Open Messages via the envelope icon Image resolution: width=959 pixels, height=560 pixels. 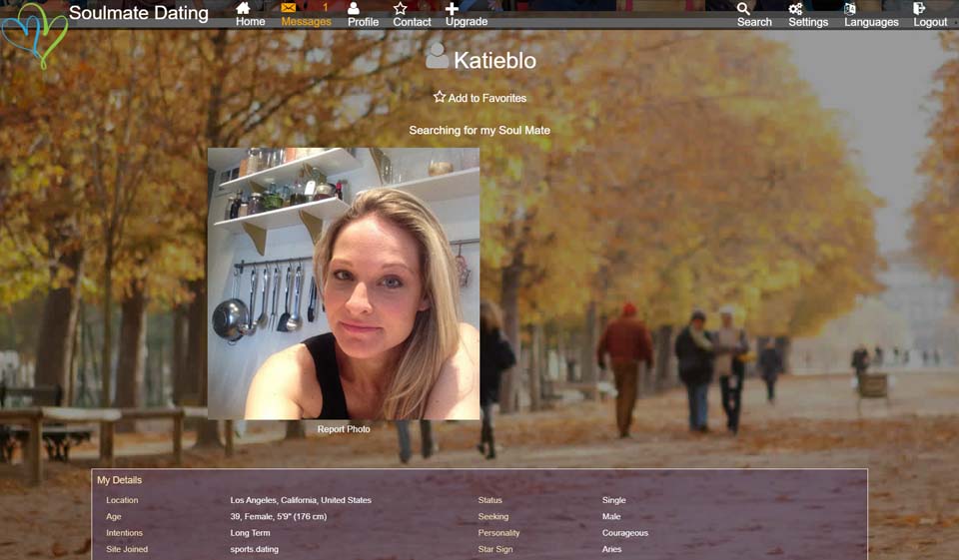pyautogui.click(x=289, y=8)
